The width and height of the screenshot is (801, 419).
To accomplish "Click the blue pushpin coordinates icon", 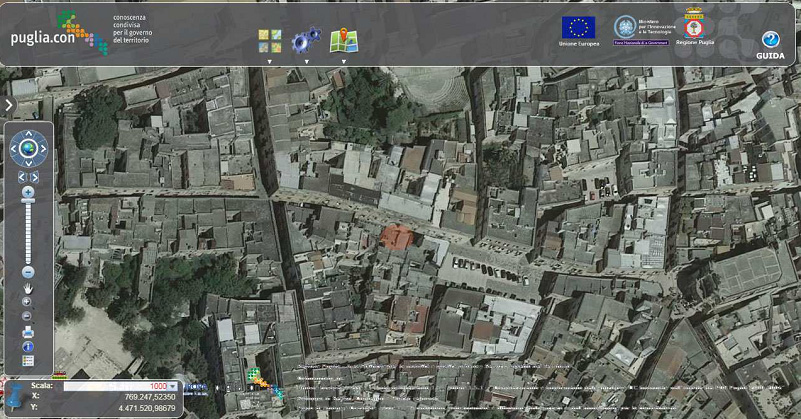I will click(x=16, y=396).
